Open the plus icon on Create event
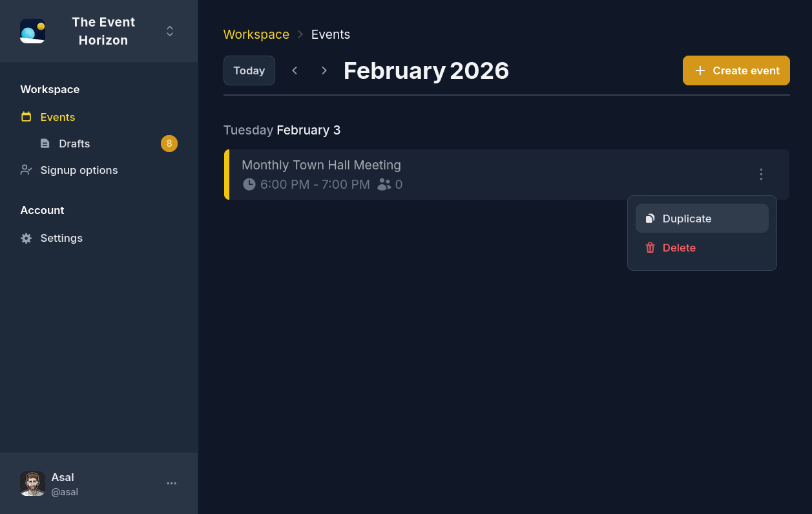Viewport: 812px width, 514px height. (700, 70)
